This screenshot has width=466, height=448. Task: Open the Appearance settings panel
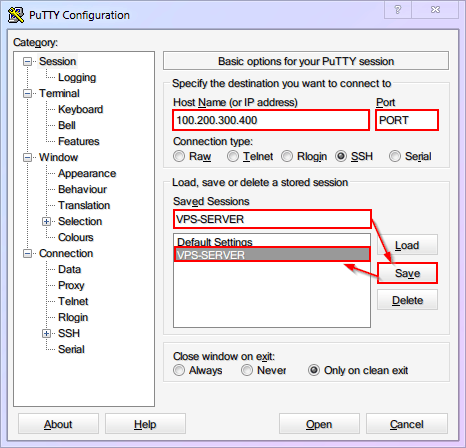pos(87,173)
